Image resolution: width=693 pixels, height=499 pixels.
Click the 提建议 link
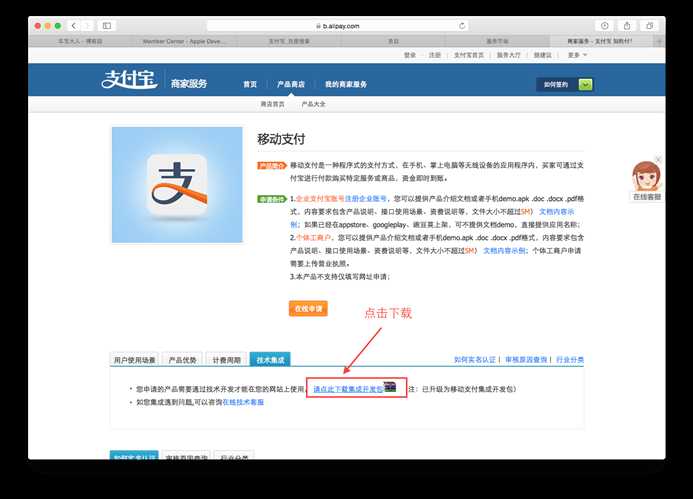(x=542, y=55)
